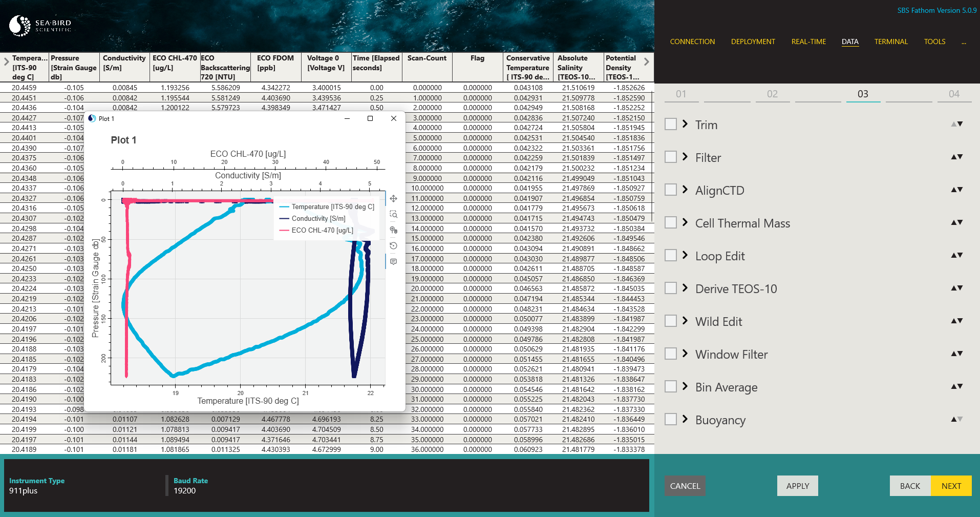Enable the Trim checkbox

[x=671, y=124]
